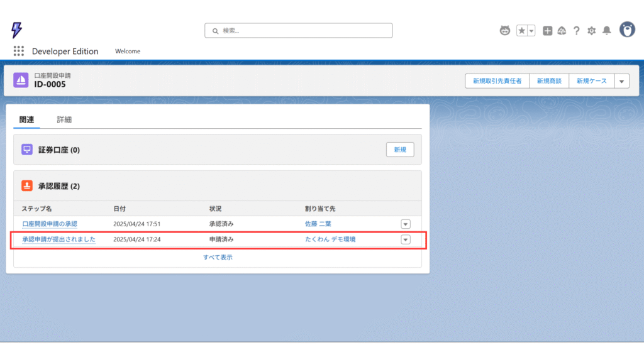Click the lightning bolt logo
644x362 pixels.
16,30
